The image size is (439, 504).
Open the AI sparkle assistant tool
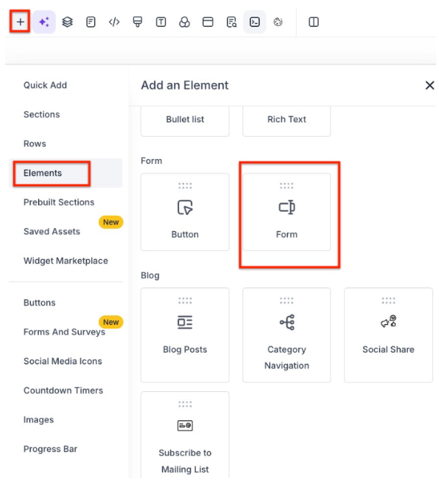[44, 22]
